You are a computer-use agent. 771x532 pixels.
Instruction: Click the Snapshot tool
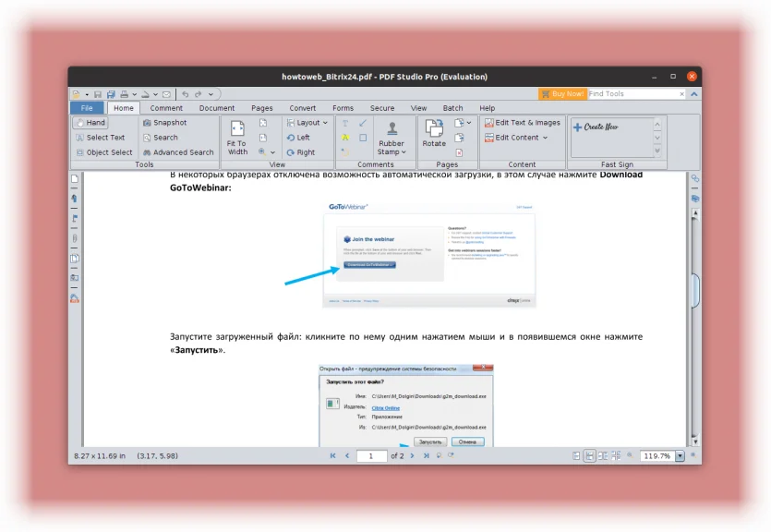tap(164, 123)
